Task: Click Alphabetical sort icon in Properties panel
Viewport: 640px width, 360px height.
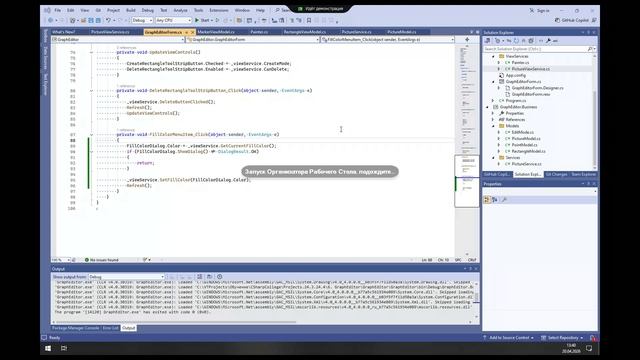Action: [x=495, y=200]
